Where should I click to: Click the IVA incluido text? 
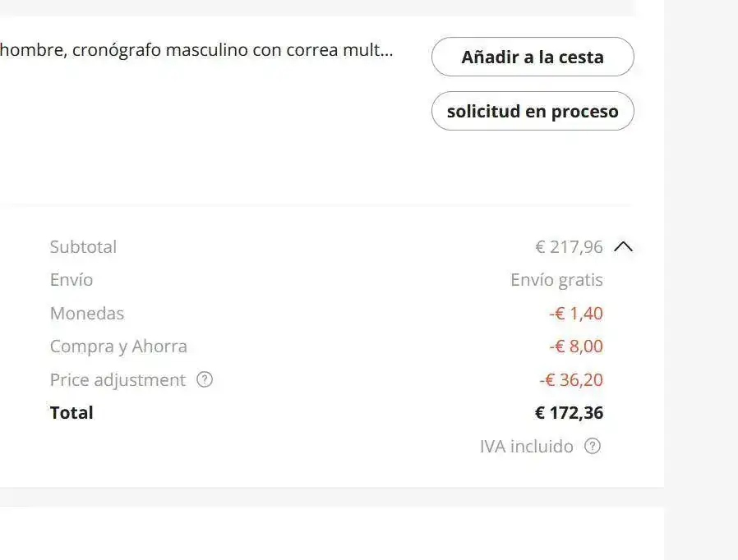[527, 447]
